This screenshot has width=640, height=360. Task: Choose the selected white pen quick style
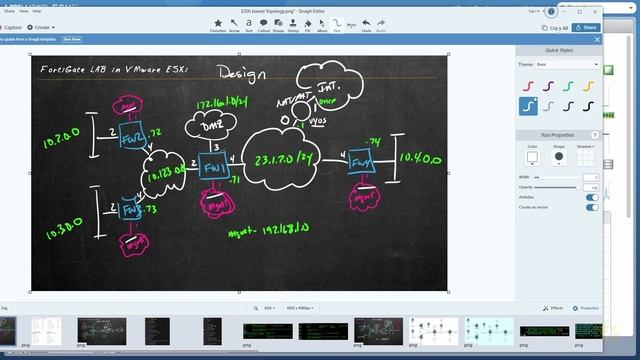click(528, 106)
